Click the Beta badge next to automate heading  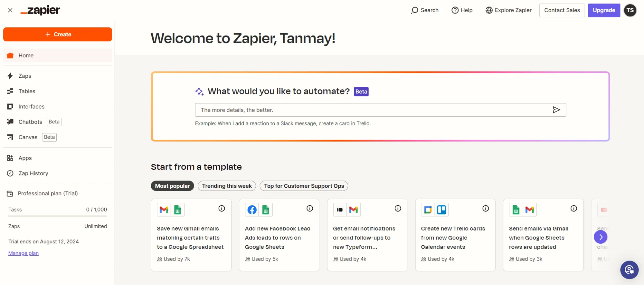coord(361,92)
